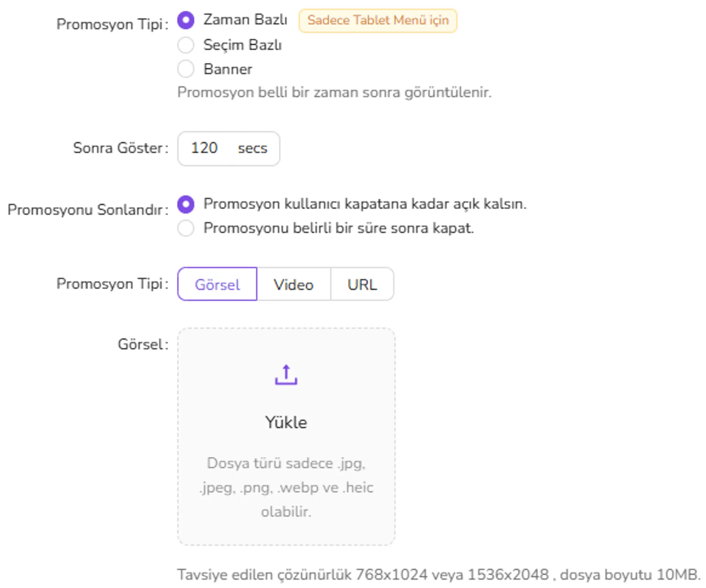Click the secs unit suffix
The width and height of the screenshot is (706, 588).
tap(253, 148)
